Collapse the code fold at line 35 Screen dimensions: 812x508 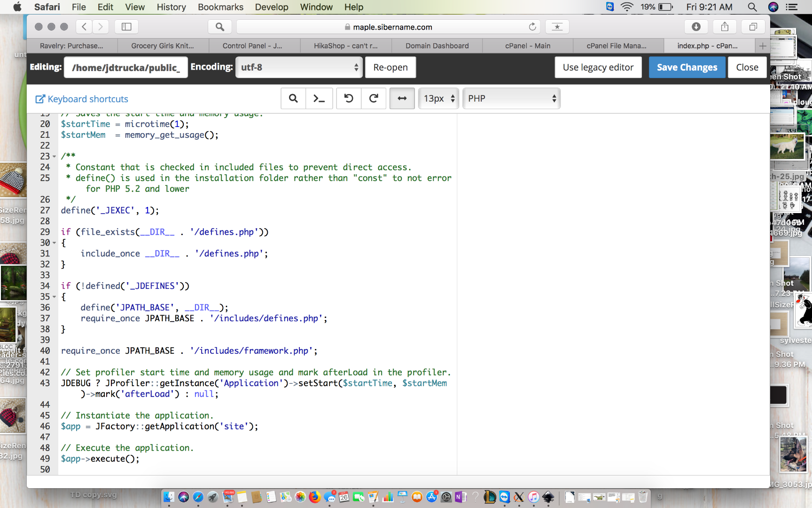(55, 297)
